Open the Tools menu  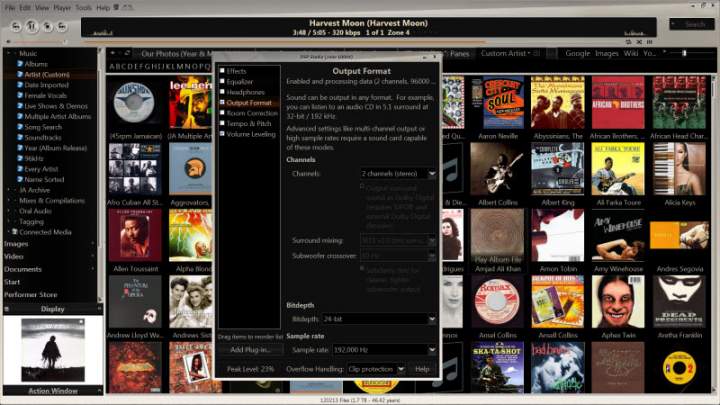coord(84,7)
